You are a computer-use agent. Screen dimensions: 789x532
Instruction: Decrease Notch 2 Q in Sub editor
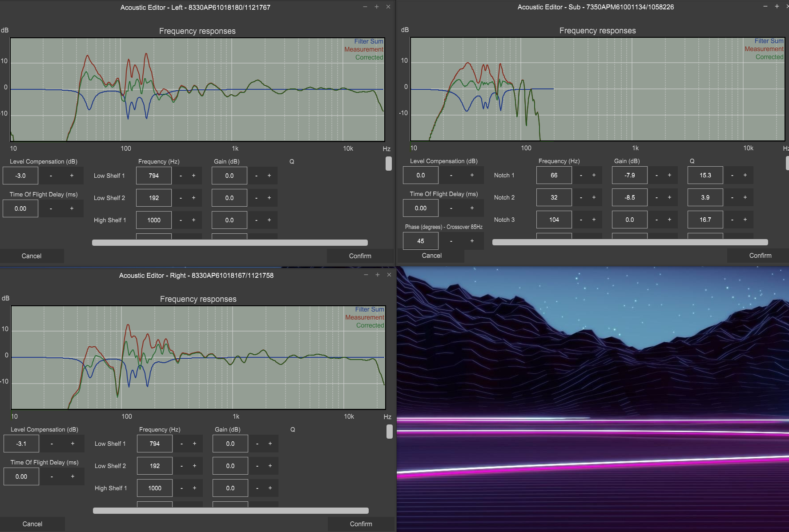click(x=732, y=197)
